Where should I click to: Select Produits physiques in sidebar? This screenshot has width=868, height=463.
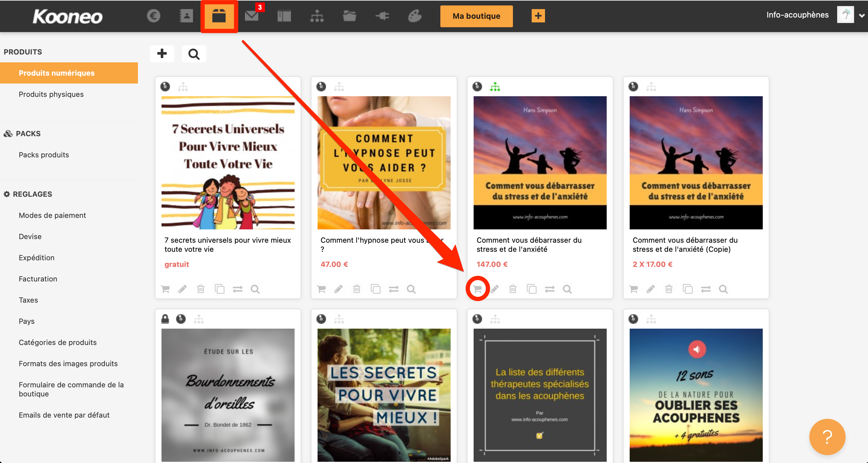click(x=51, y=94)
